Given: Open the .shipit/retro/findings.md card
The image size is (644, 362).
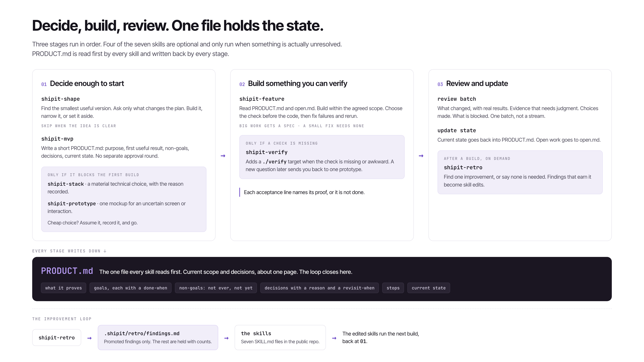Looking at the screenshot, I should (x=158, y=337).
